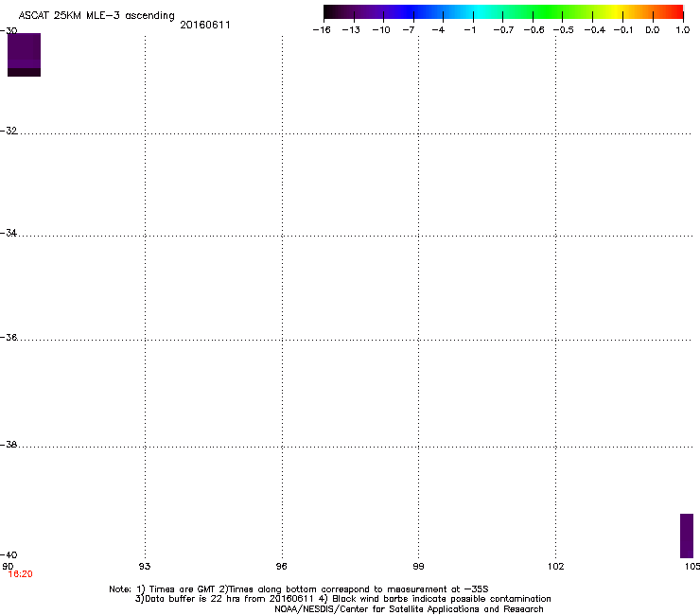This screenshot has height=615, width=700.
Task: Click the longitude label 90 at bottom left
Action: (x=8, y=567)
